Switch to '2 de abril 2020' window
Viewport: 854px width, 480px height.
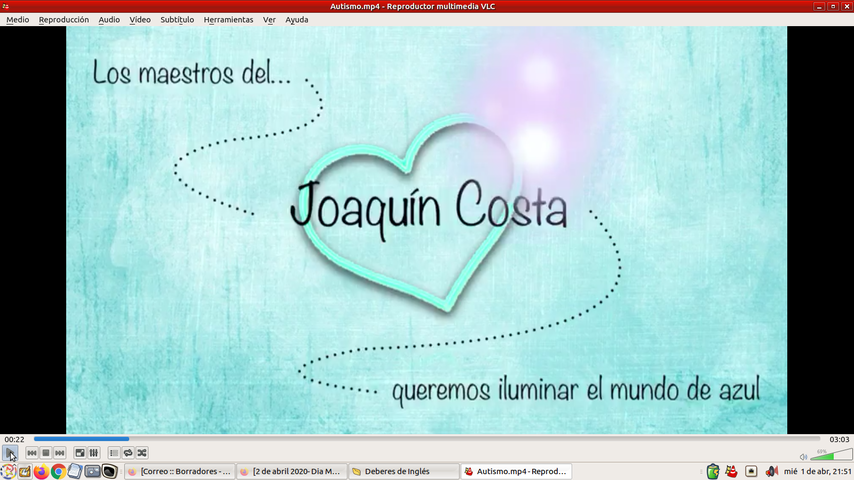(x=291, y=471)
